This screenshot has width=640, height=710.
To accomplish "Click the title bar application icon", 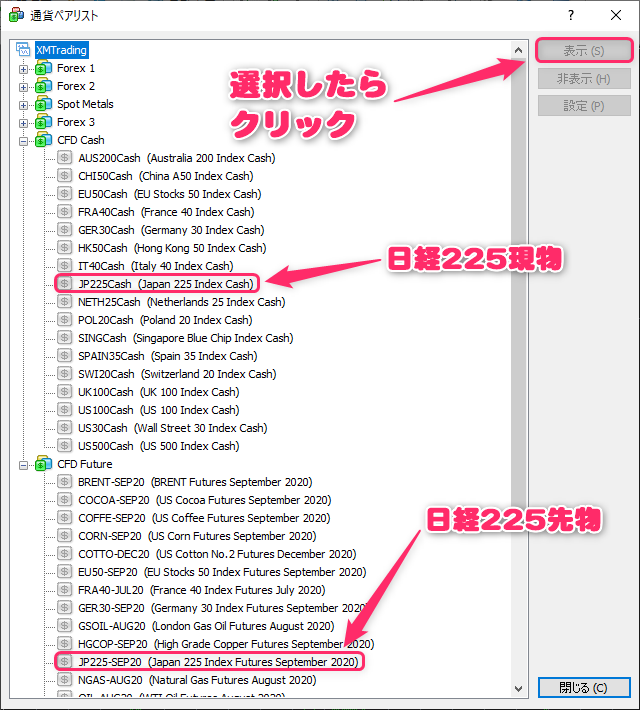I will coord(16,15).
